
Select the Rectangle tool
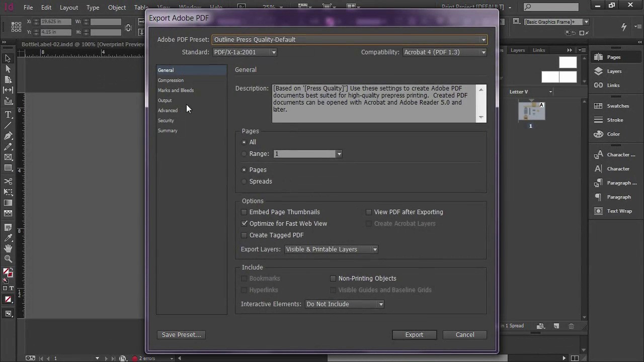pyautogui.click(x=8, y=168)
